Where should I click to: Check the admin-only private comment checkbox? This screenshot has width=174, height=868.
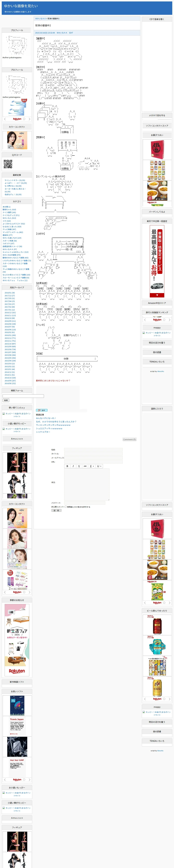[x=66, y=506]
